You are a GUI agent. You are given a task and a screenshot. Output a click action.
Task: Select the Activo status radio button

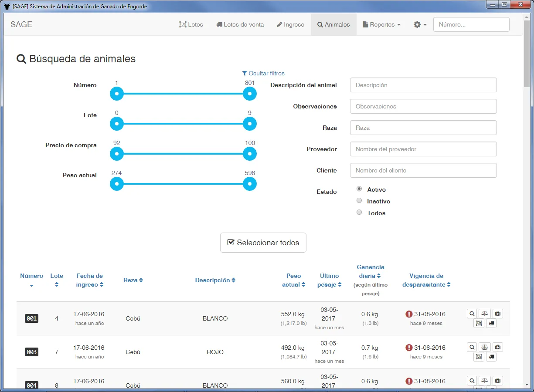(359, 189)
